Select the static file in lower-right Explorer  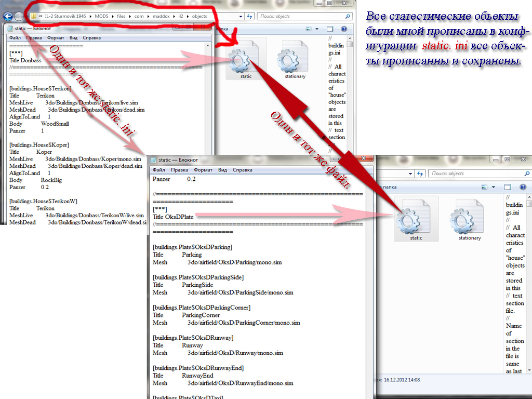point(416,219)
